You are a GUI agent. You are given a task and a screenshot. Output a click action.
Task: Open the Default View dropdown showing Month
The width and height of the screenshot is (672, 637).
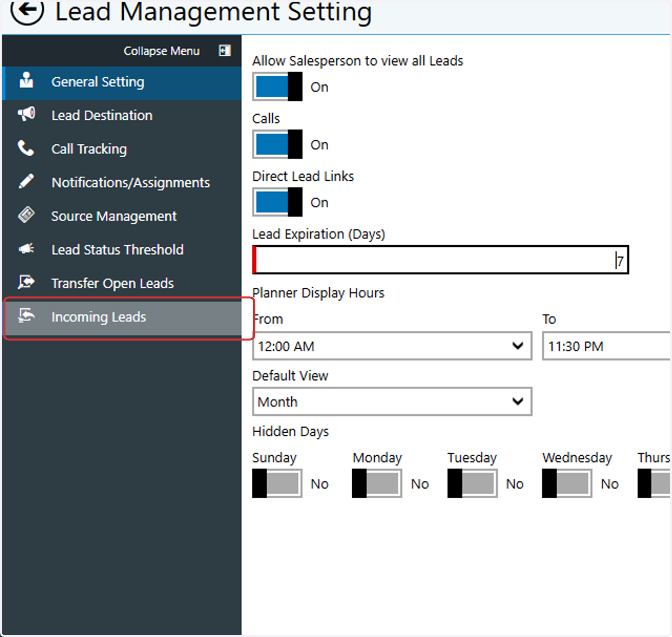[392, 401]
